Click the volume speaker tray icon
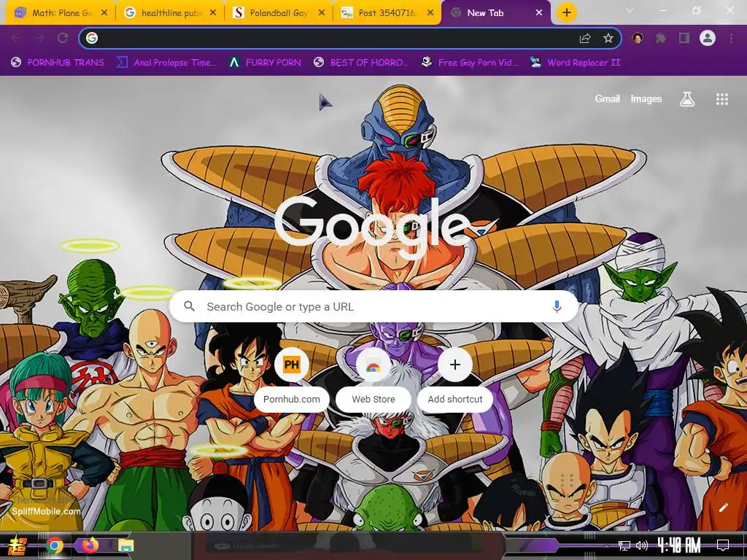This screenshot has width=747, height=560. tap(642, 545)
